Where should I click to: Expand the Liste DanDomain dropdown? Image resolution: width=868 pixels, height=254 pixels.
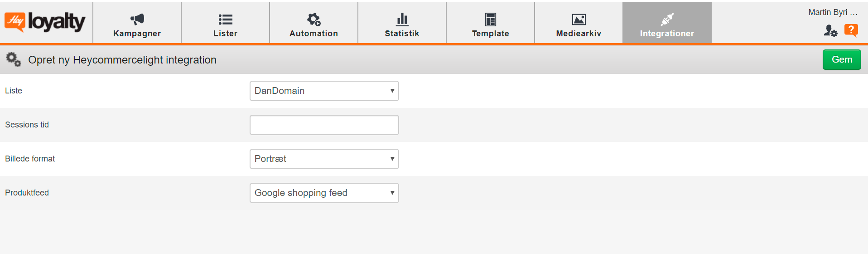(324, 91)
